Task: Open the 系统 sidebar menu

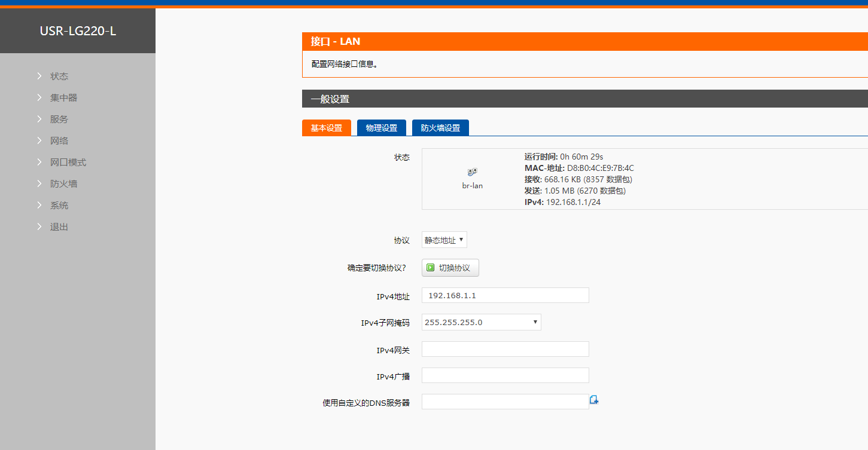Action: coord(59,206)
